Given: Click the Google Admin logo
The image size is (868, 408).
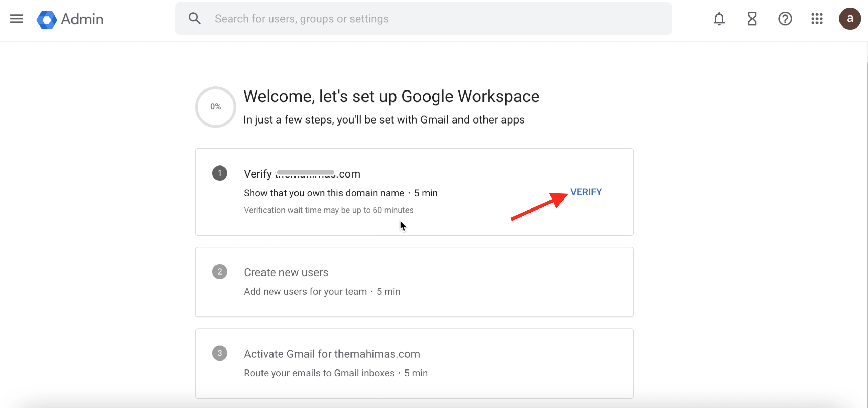Looking at the screenshot, I should click(x=47, y=19).
